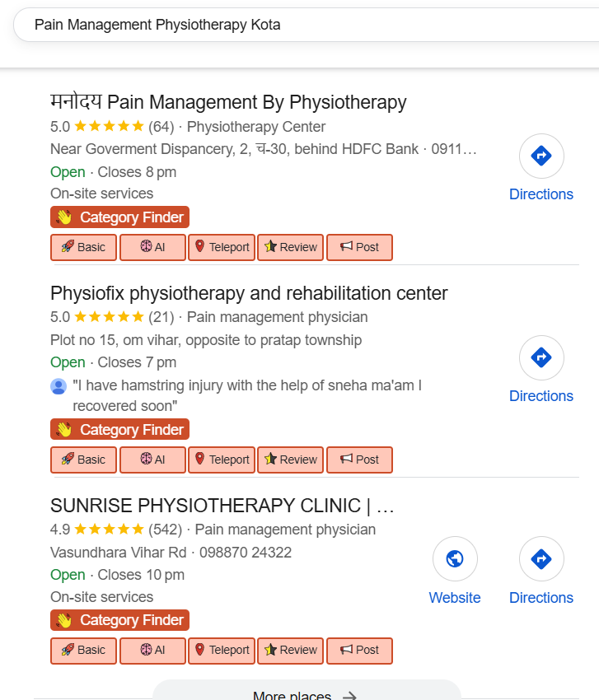
Task: Open Category Finder for SUNRISE PHYSIOTHERAPY CLINIC
Action: [120, 620]
